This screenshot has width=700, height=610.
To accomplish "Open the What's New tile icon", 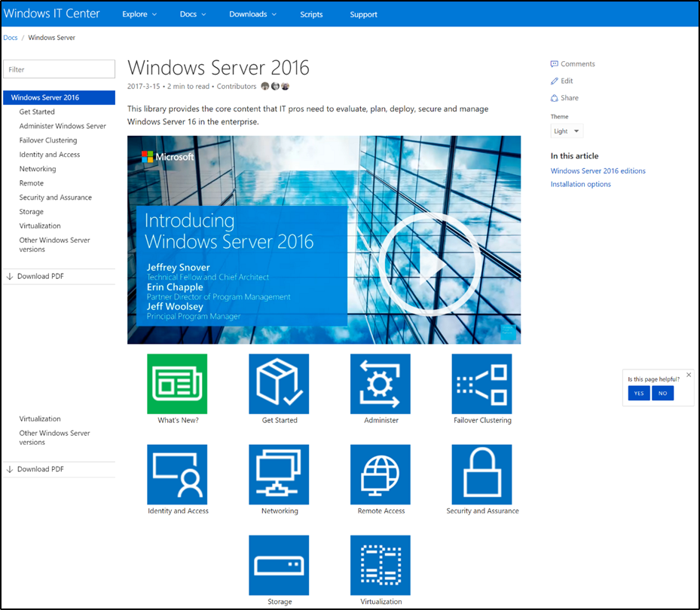I will pos(177,385).
